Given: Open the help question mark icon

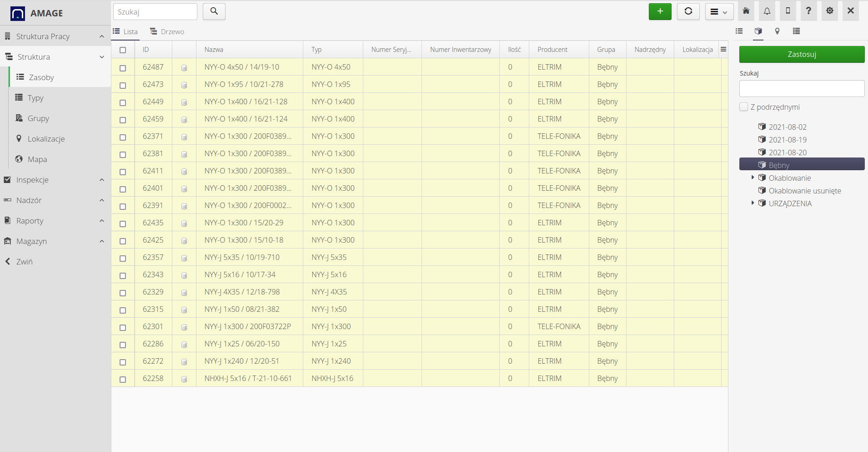Looking at the screenshot, I should coord(808,11).
